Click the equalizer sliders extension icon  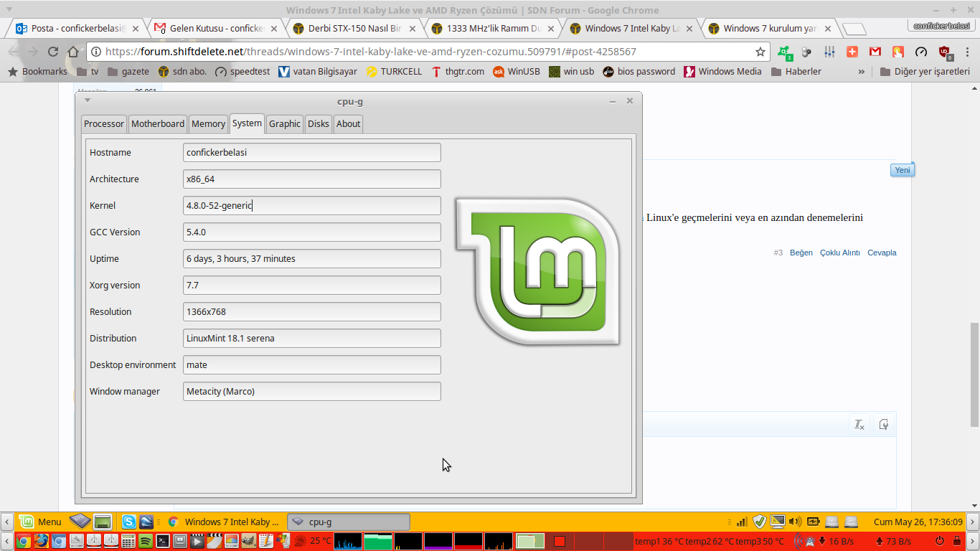[x=829, y=52]
